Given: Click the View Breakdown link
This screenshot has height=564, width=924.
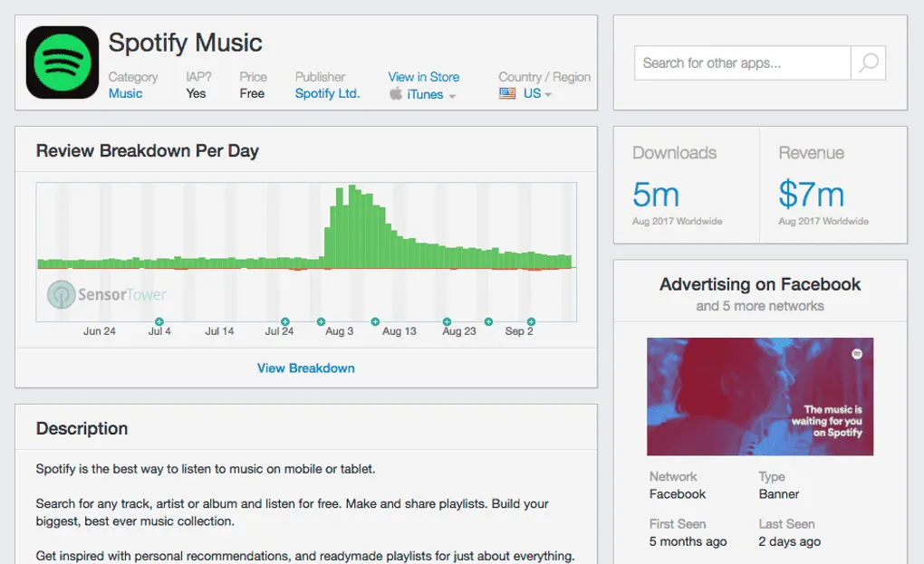Looking at the screenshot, I should (306, 368).
